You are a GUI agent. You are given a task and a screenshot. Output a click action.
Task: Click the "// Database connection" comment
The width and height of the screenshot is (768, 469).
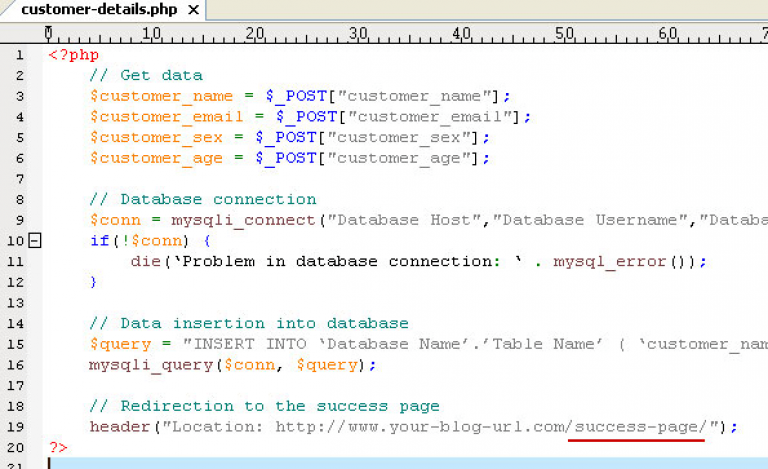(x=202, y=199)
